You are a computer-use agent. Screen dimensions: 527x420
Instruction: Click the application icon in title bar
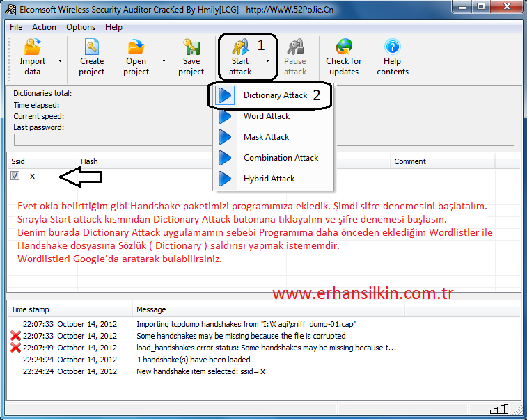[x=10, y=10]
